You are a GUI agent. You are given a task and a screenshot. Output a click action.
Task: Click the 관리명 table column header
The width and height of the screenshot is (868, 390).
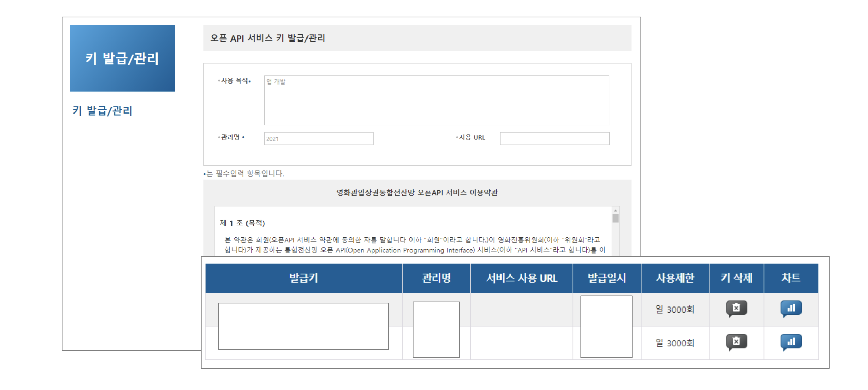[436, 278]
